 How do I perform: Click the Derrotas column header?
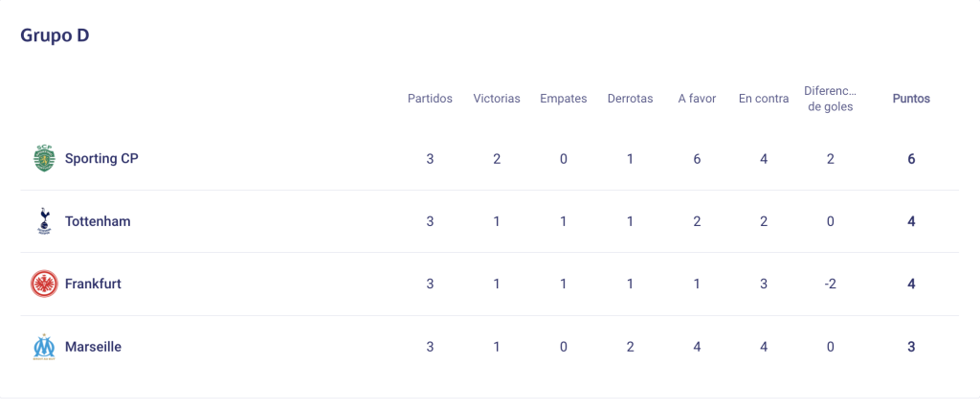pos(630,99)
